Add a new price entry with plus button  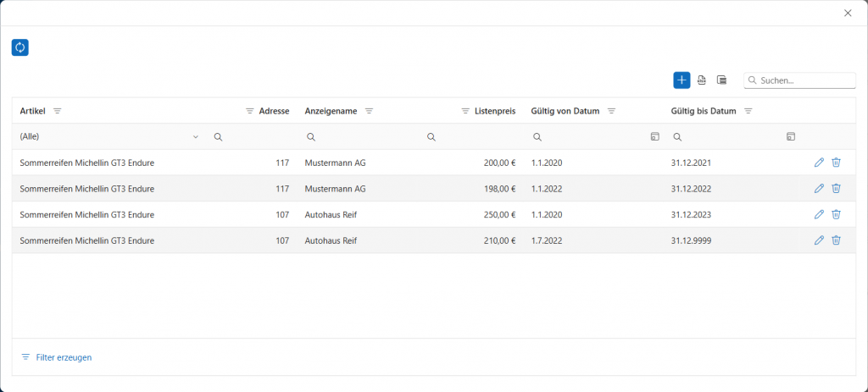pos(682,80)
